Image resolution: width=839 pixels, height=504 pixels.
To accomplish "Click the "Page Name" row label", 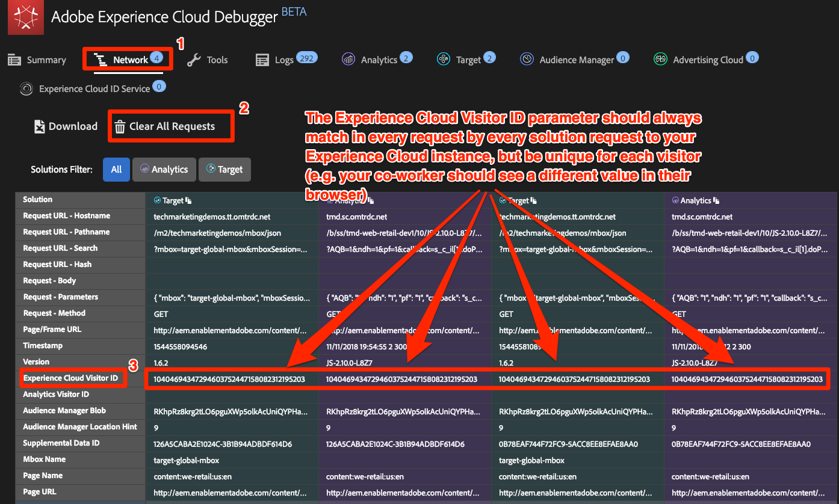I will pyautogui.click(x=43, y=476).
